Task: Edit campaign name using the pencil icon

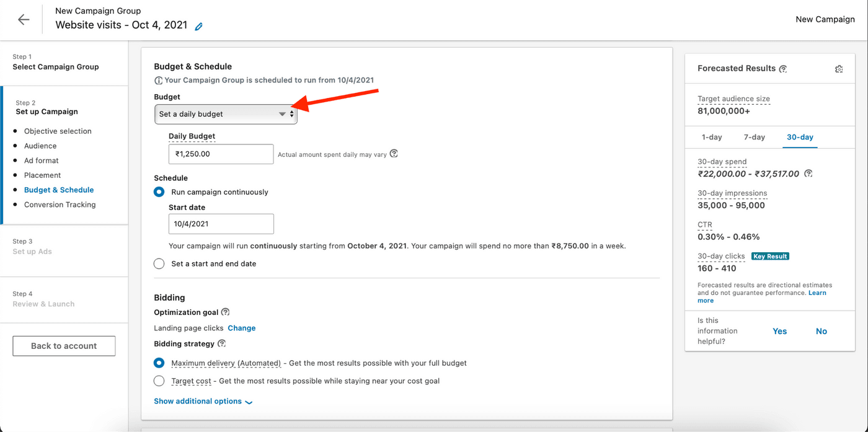Action: click(x=198, y=26)
